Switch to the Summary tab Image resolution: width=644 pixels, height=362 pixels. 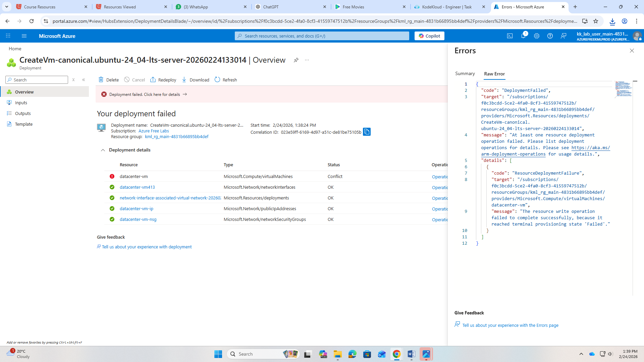[x=465, y=74]
